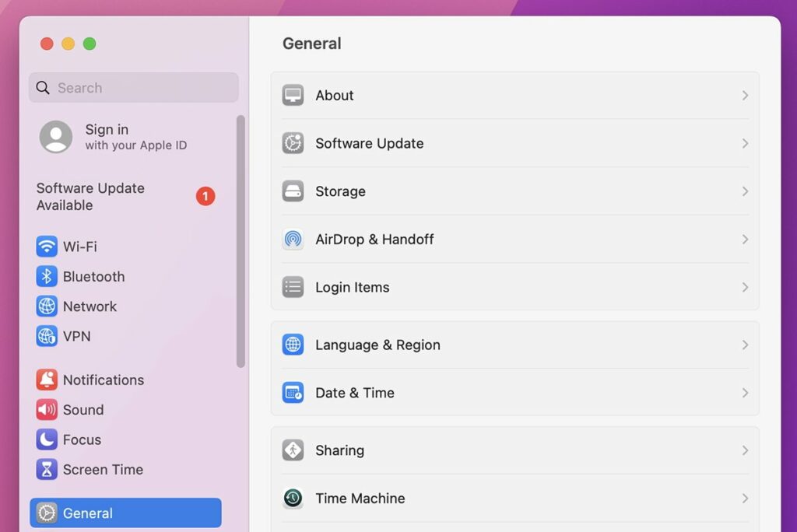Click the Sharing row chevron
Screen dimensions: 797x532
tap(745, 450)
